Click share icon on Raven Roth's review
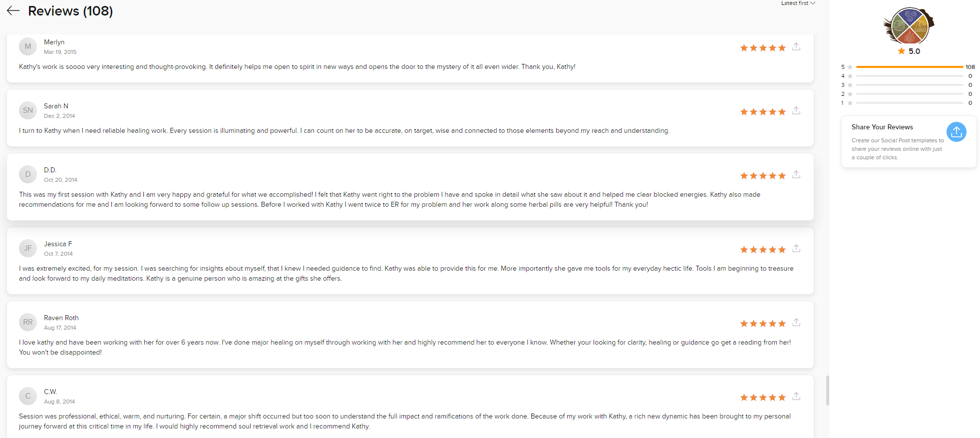 [796, 323]
